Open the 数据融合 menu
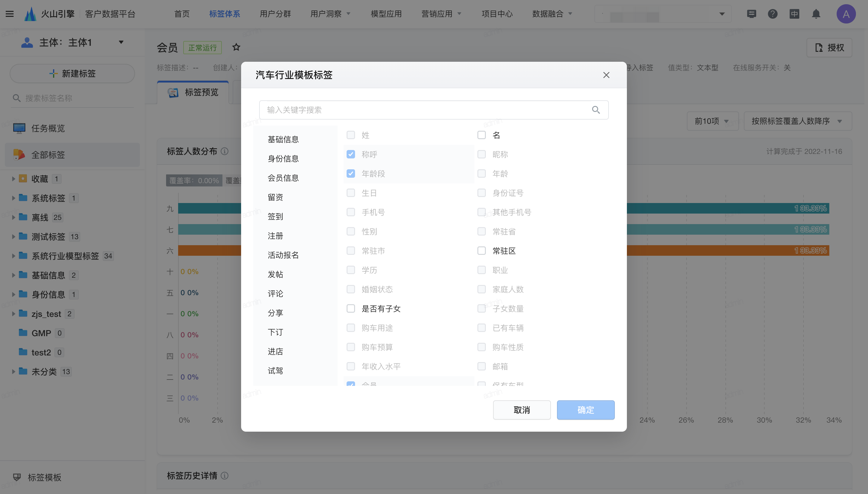This screenshot has width=868, height=494. [x=552, y=14]
